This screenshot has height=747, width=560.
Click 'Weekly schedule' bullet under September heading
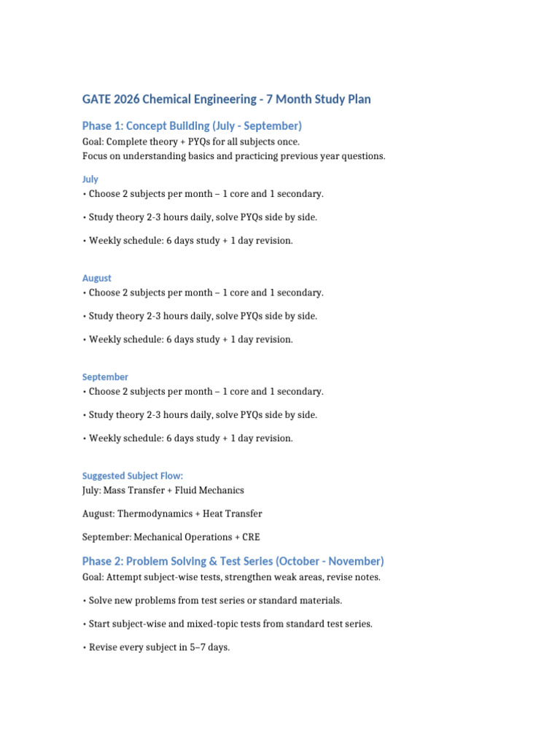click(x=187, y=438)
